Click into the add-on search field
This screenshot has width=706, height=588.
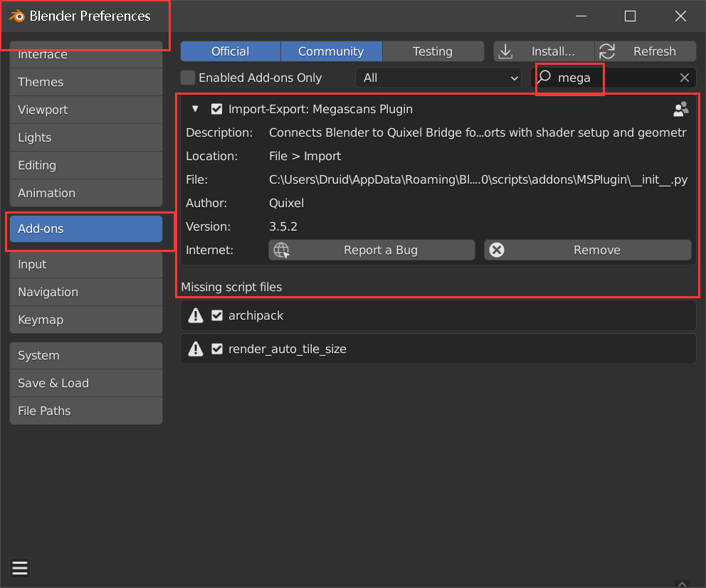click(x=614, y=78)
